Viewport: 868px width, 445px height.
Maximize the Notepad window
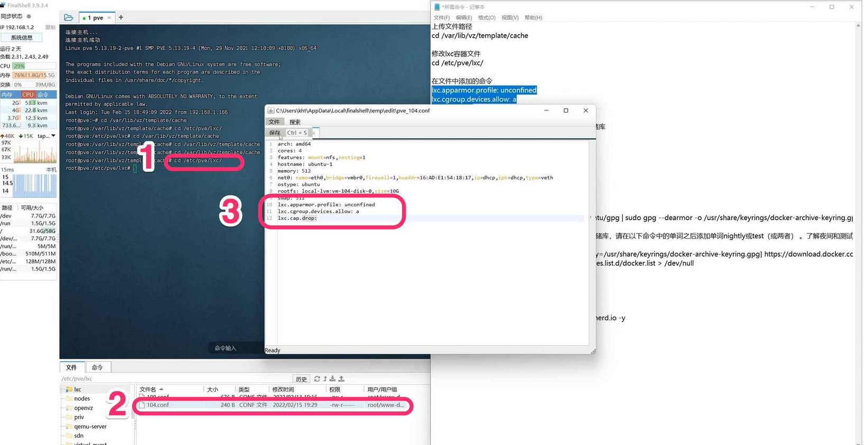pos(832,7)
